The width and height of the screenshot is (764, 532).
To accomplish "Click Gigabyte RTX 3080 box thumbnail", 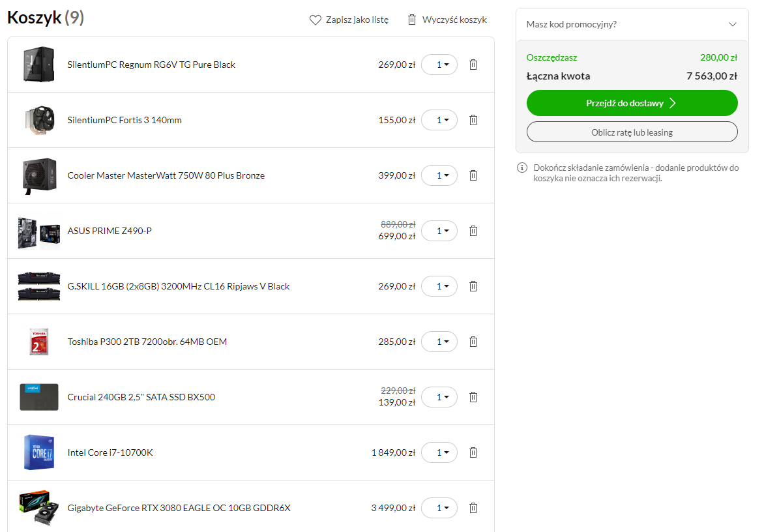I will click(x=39, y=508).
